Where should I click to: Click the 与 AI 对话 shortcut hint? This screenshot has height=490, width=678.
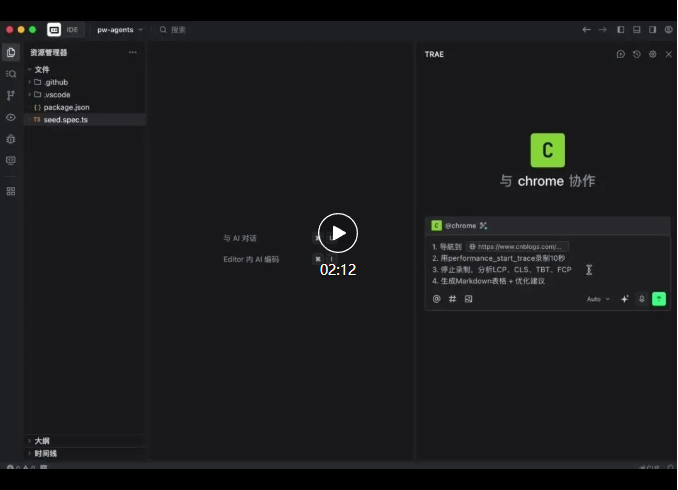(x=240, y=238)
